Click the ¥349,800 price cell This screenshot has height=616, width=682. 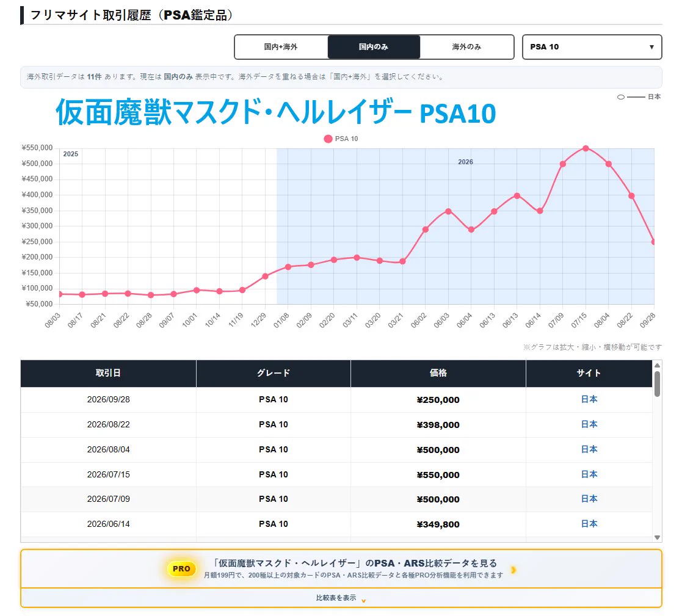438,524
